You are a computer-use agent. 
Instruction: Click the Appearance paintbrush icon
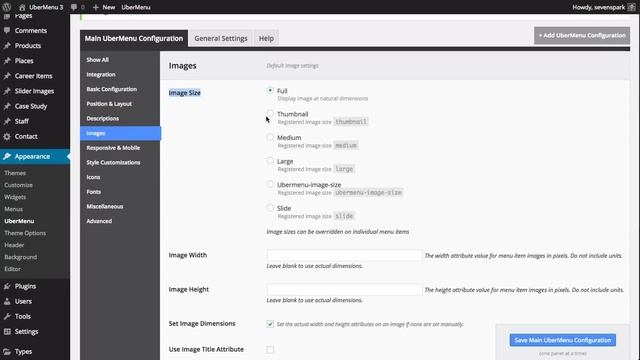pyautogui.click(x=7, y=156)
